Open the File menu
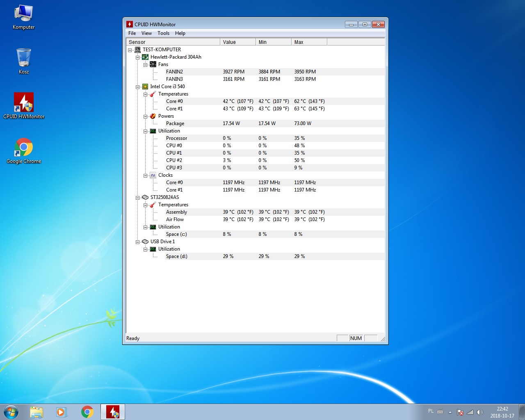This screenshot has width=525, height=420. (132, 33)
